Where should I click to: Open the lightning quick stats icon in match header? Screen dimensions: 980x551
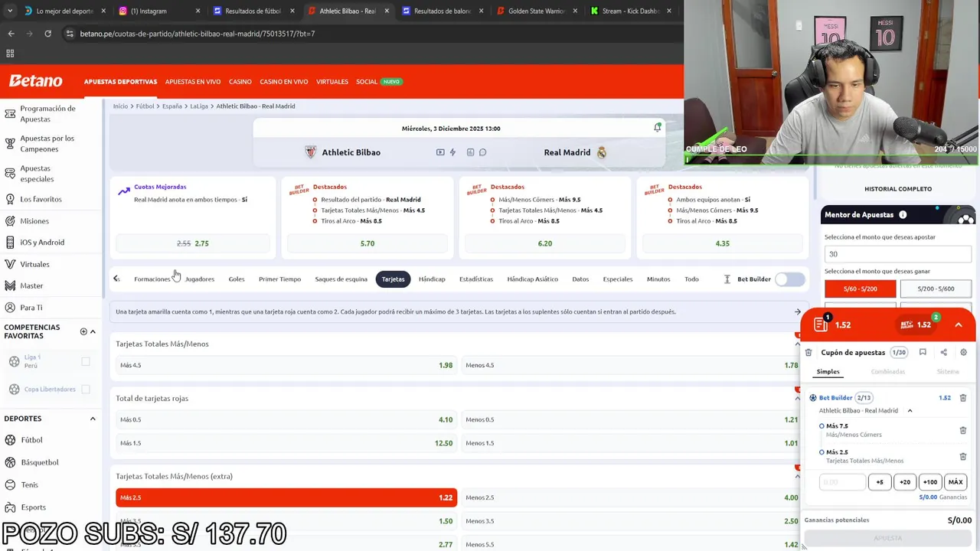452,152
